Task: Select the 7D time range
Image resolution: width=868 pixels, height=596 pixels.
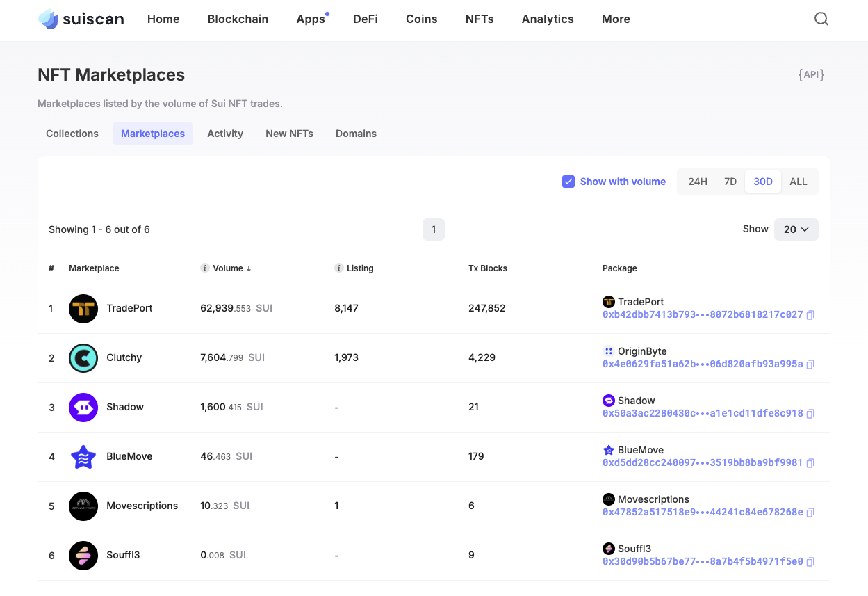Action: click(730, 182)
